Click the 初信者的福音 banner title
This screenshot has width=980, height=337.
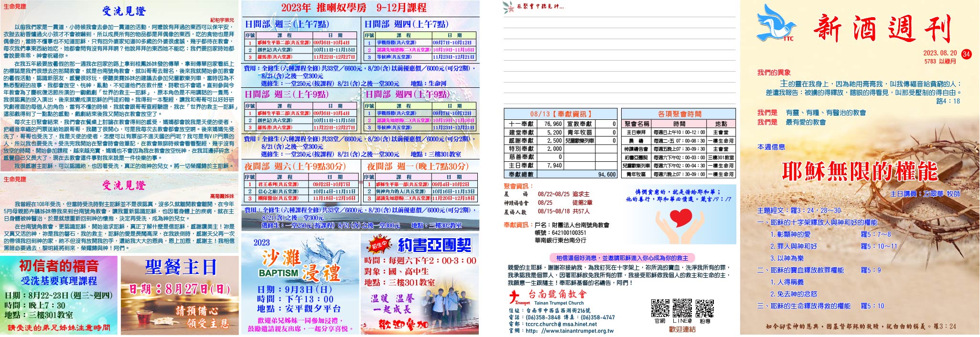[58, 266]
